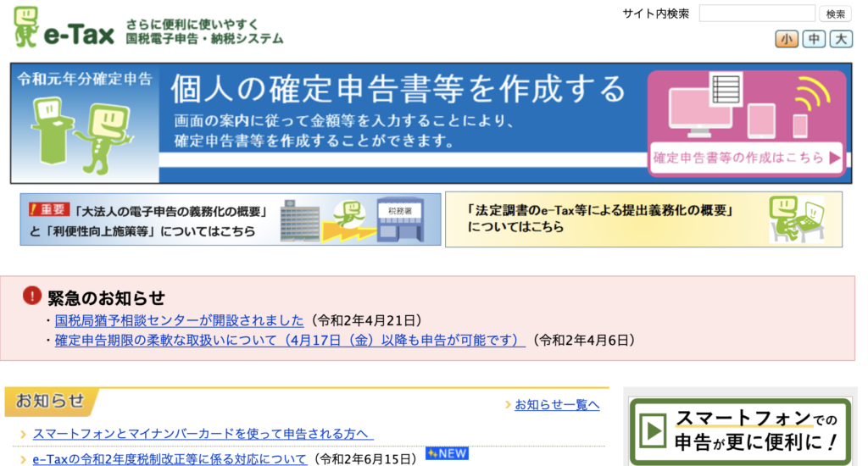Click the 税務署 building illustration
Image resolution: width=868 pixels, height=466 pixels.
(x=400, y=219)
